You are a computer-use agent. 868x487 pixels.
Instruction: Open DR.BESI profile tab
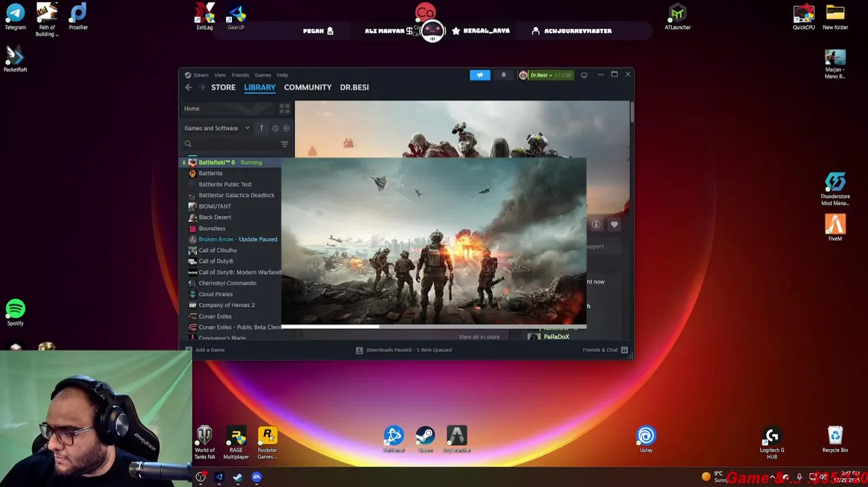coord(355,87)
